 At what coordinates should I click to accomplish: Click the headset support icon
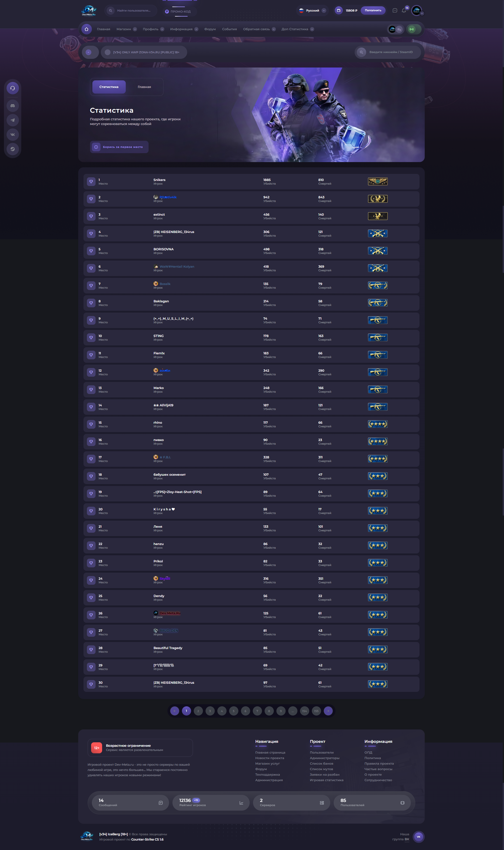(13, 88)
